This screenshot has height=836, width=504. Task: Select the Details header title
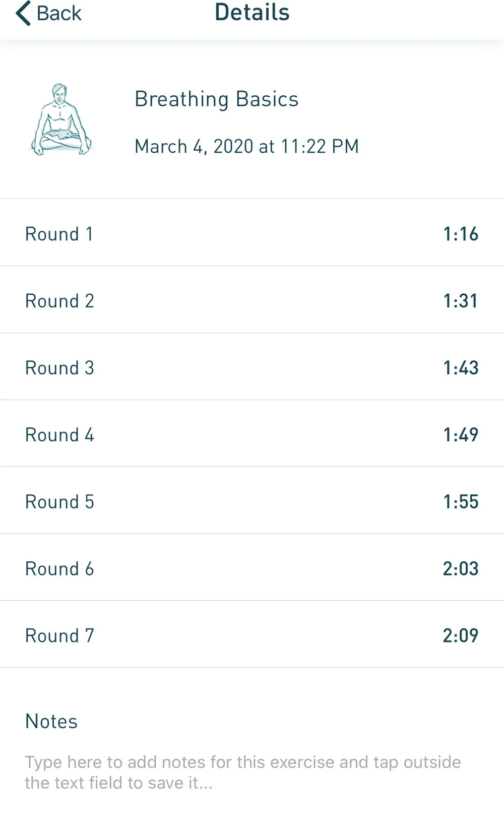click(x=252, y=13)
